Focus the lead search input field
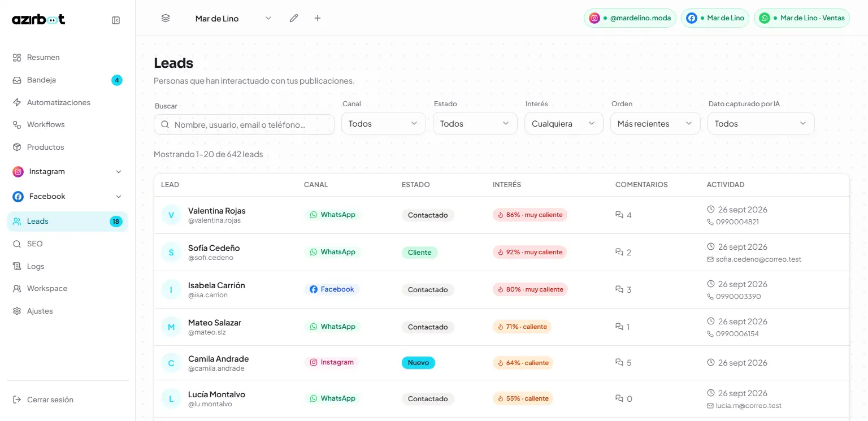868x421 pixels. (244, 125)
